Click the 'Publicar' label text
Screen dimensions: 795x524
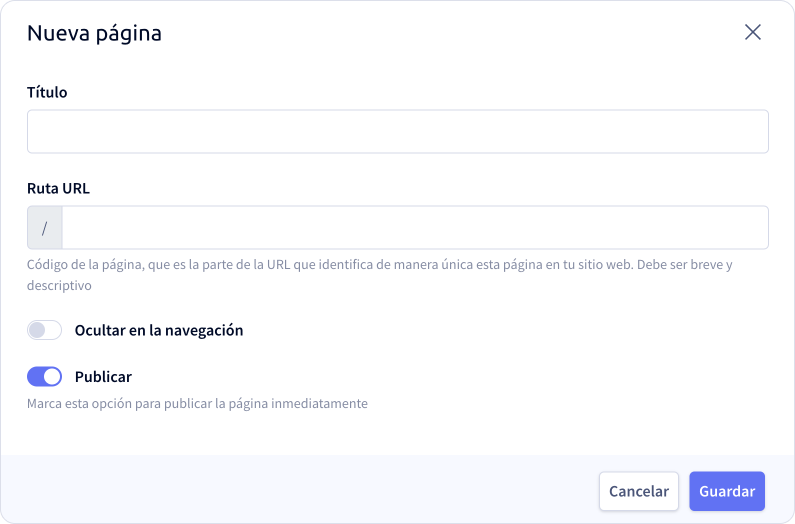(103, 377)
